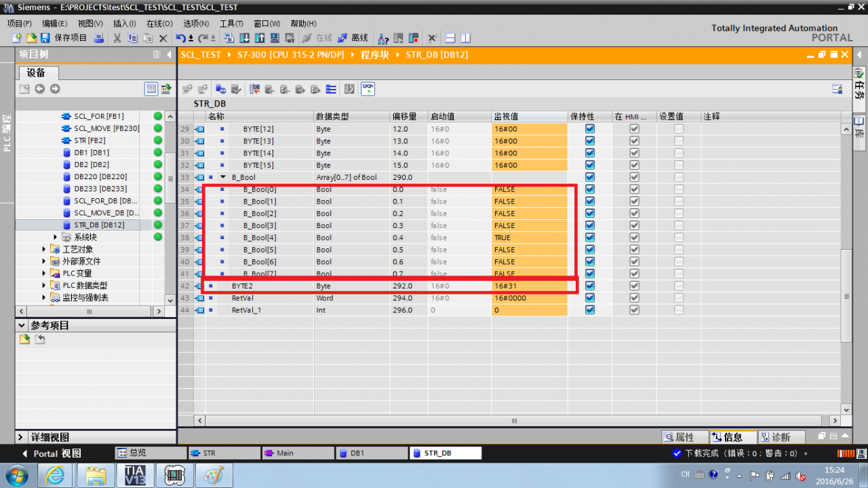Click the cut scissors icon
Screen dimensions: 868x488
pos(117,38)
